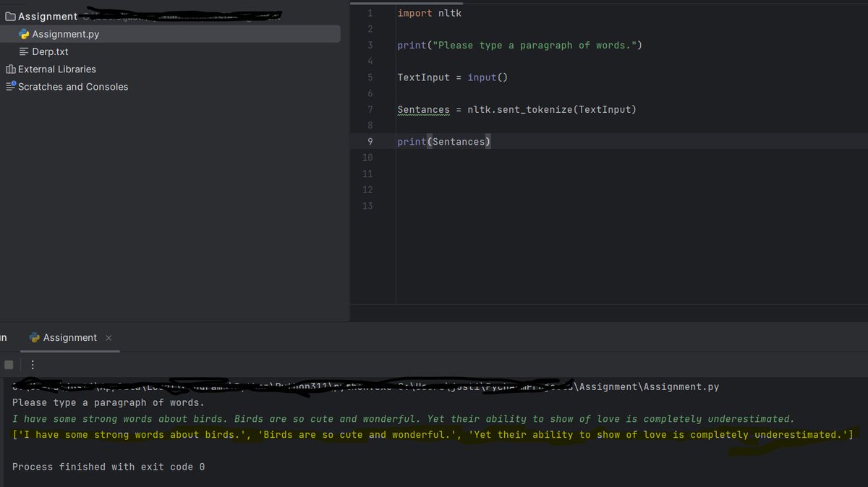Select Derp.txt in the project tree
The image size is (868, 487).
tap(50, 52)
